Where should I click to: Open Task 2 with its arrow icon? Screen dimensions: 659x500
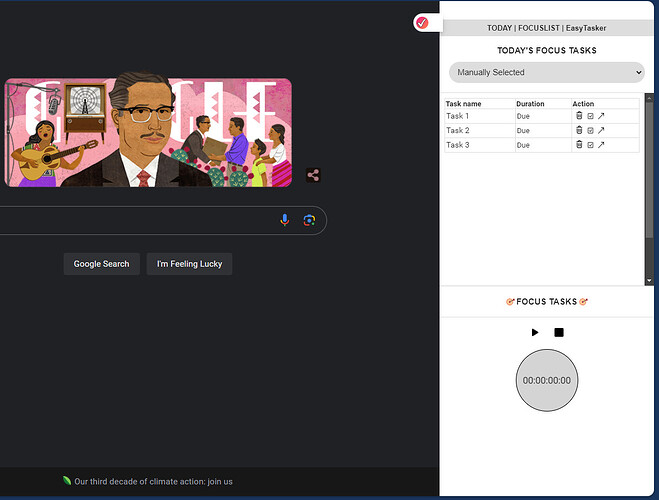601,130
